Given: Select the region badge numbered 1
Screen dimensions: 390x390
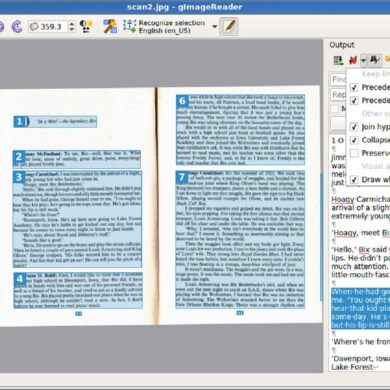Looking at the screenshot, I should tap(19, 121).
